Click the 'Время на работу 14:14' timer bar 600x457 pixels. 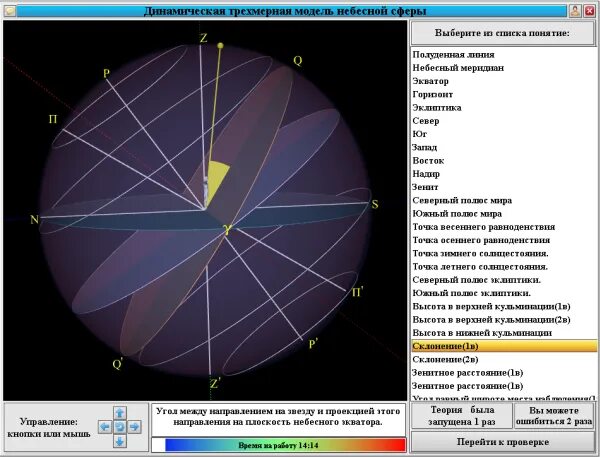(x=279, y=445)
